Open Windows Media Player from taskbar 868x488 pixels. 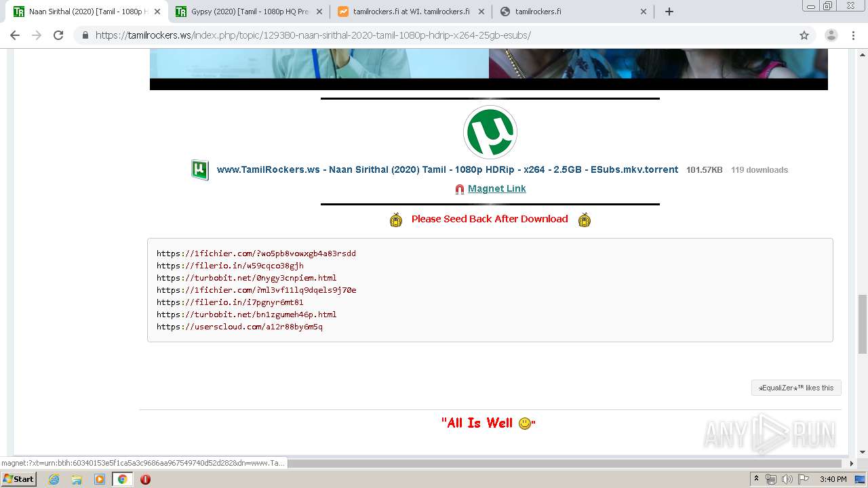(100, 479)
